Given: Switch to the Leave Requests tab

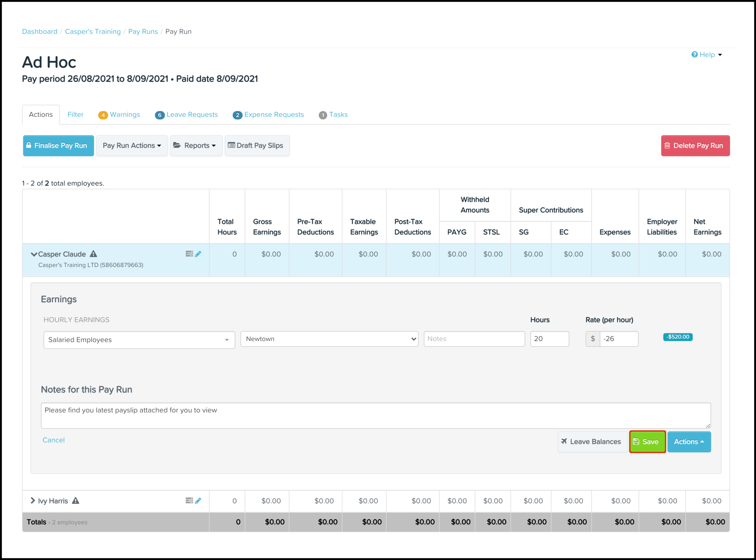Looking at the screenshot, I should coord(186,114).
